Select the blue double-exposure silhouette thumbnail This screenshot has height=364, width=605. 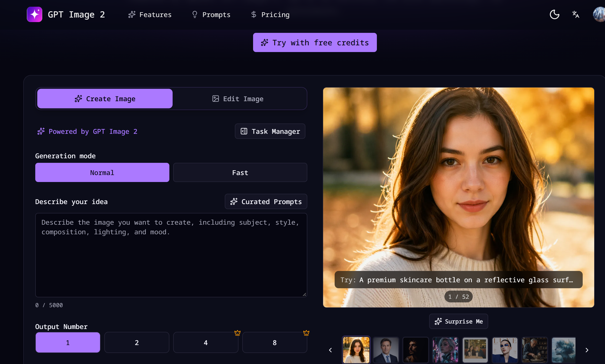[x=563, y=350]
